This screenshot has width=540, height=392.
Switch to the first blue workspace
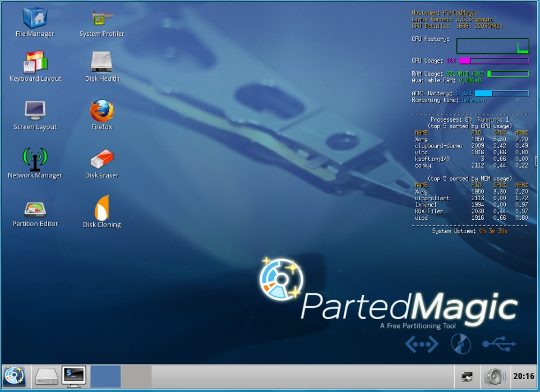pyautogui.click(x=105, y=376)
